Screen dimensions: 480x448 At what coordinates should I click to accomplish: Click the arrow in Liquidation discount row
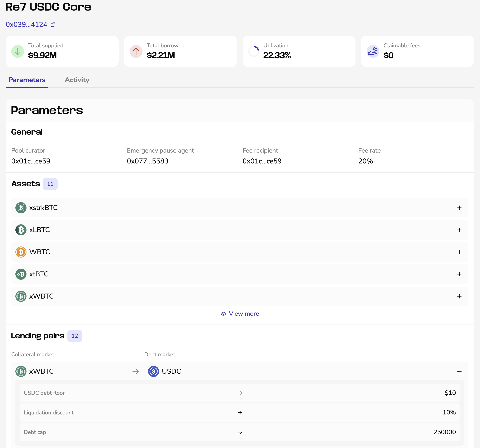coord(240,413)
